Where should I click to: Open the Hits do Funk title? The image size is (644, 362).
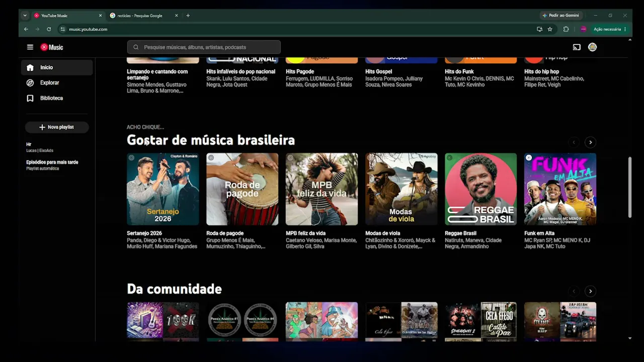pos(459,72)
